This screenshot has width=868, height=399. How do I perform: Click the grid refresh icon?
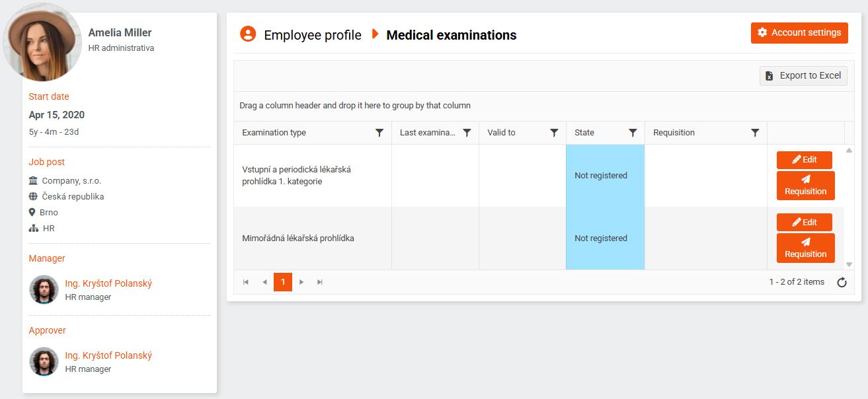click(842, 282)
